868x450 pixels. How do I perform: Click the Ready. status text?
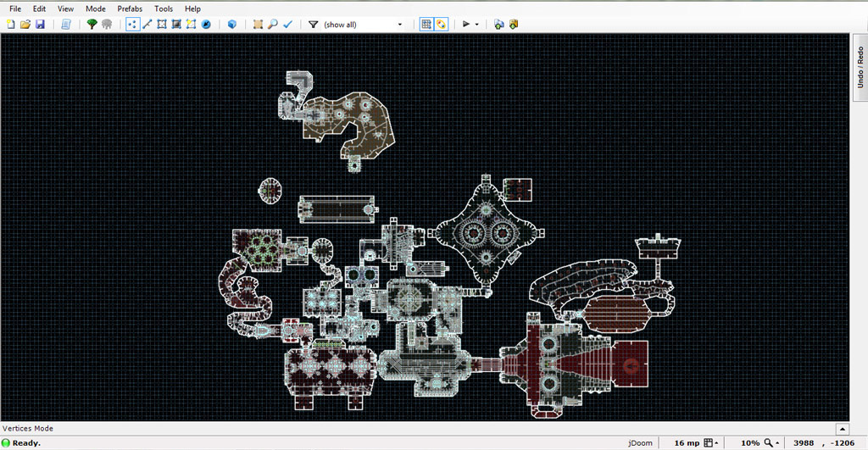(26, 443)
